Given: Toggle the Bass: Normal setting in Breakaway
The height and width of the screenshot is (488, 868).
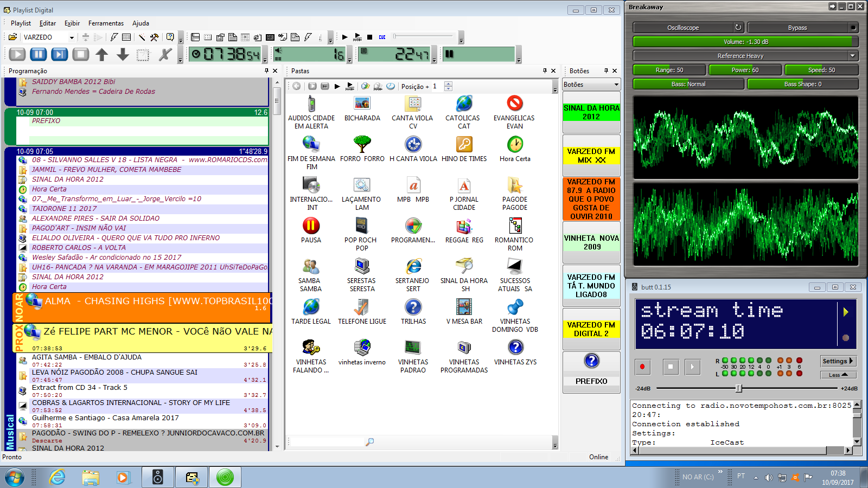Looking at the screenshot, I should (688, 84).
